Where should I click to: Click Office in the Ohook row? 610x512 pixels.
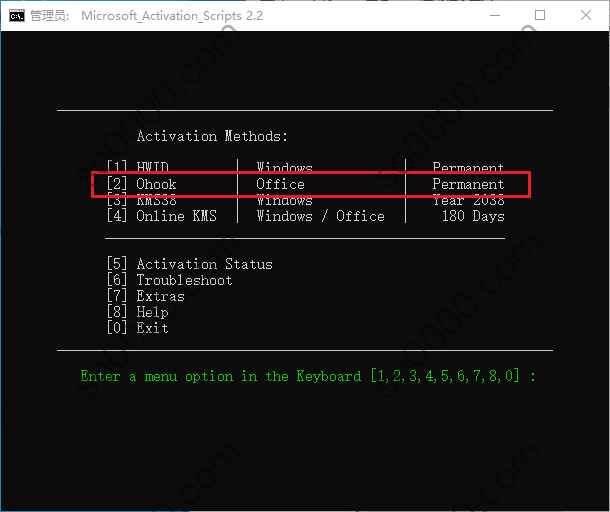[280, 184]
